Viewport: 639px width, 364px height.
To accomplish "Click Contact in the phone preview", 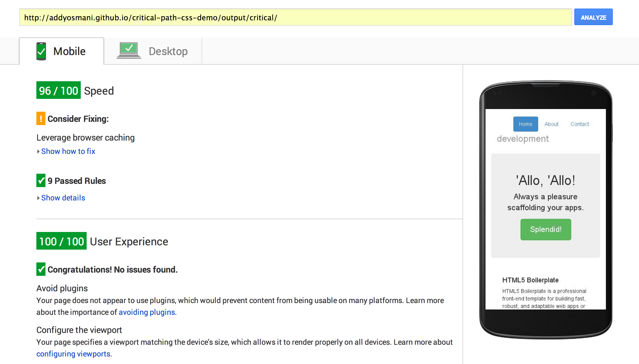I will click(x=579, y=124).
